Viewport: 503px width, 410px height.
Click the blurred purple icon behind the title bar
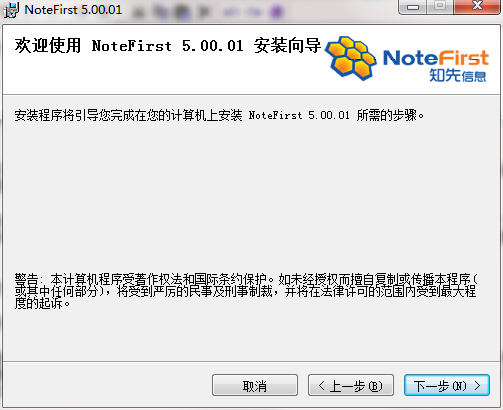pyautogui.click(x=275, y=12)
